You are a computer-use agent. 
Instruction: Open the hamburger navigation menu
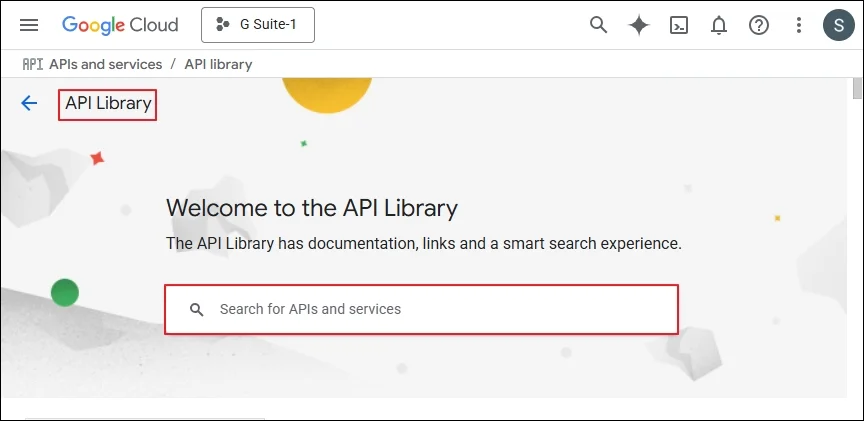pos(29,25)
